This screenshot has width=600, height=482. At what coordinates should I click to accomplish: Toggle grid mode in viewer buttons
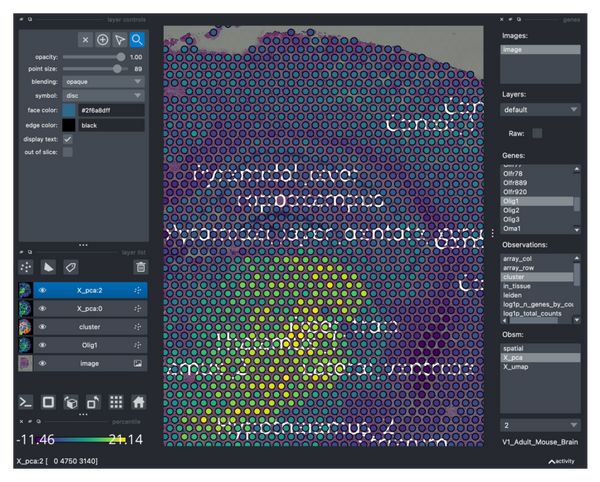(x=116, y=401)
